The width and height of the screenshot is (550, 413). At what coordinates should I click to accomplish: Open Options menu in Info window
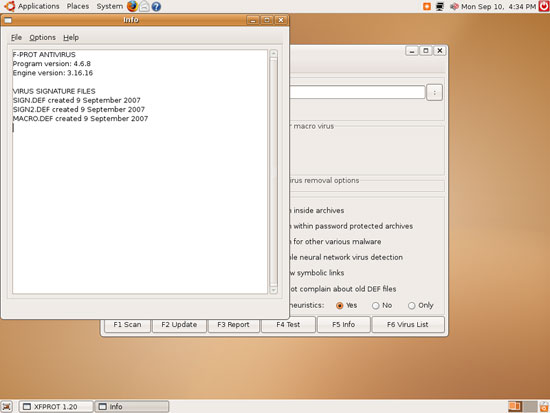42,37
